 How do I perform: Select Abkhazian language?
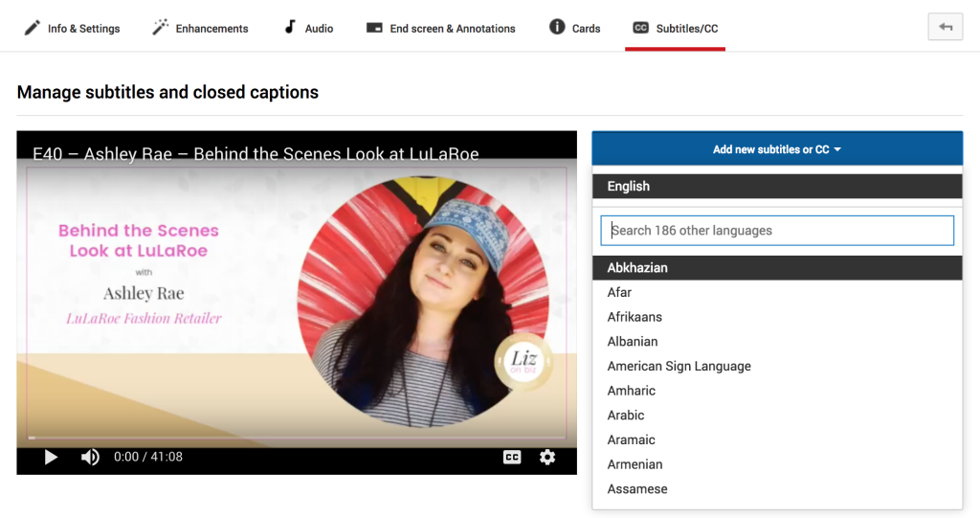[777, 268]
